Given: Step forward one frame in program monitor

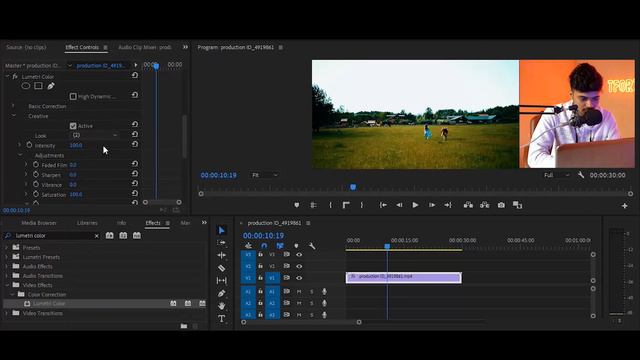Looking at the screenshot, I should coord(431,205).
